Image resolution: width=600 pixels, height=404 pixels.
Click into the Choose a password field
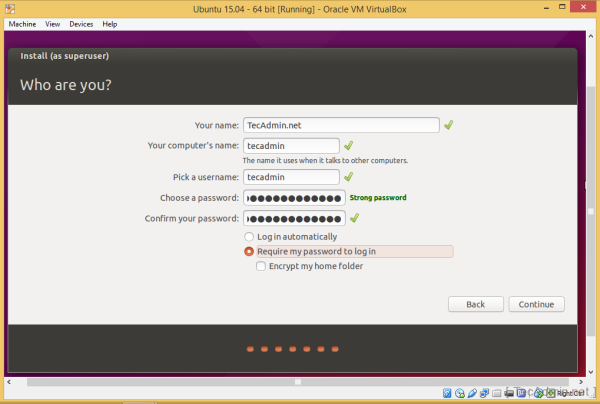294,197
